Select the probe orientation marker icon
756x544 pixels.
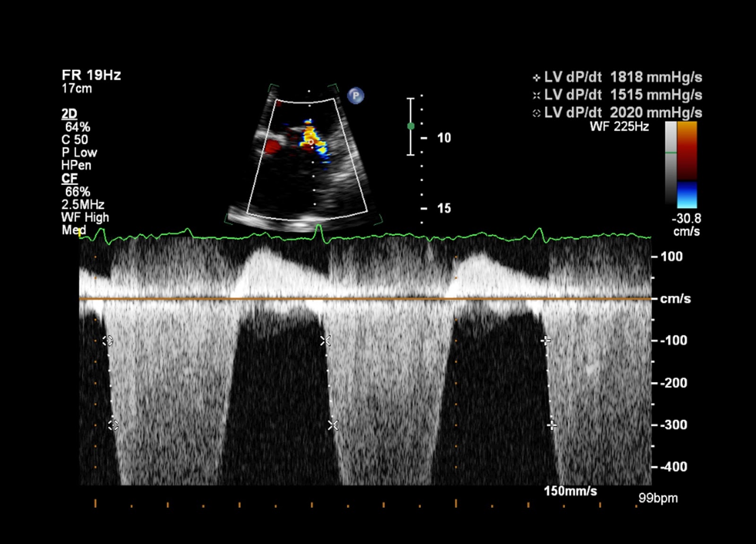coord(356,96)
